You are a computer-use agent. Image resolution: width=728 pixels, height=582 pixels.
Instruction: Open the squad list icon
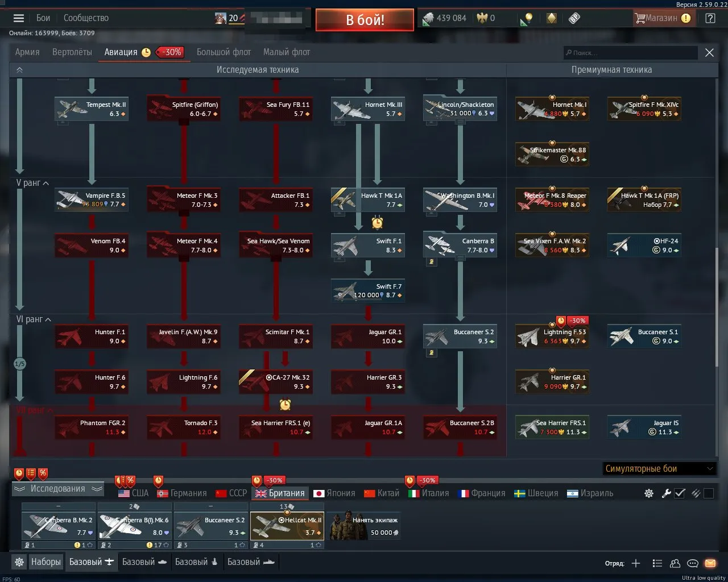pos(657,563)
